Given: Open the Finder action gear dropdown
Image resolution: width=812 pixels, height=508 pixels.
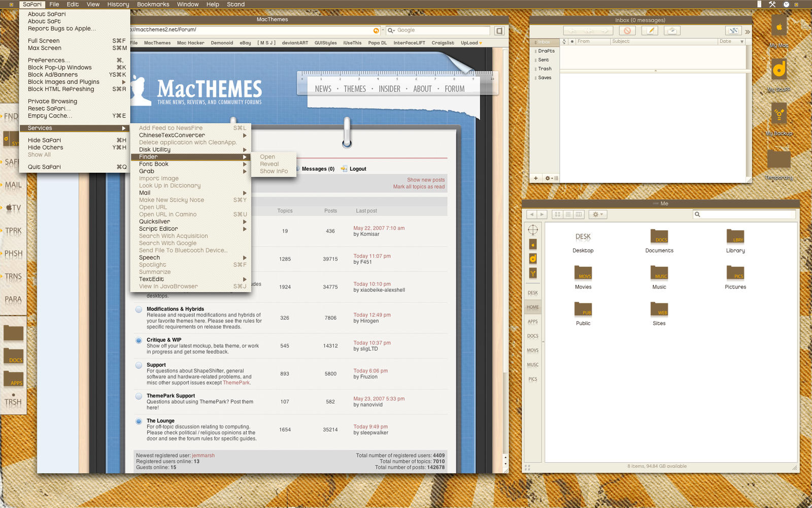Looking at the screenshot, I should pos(597,214).
